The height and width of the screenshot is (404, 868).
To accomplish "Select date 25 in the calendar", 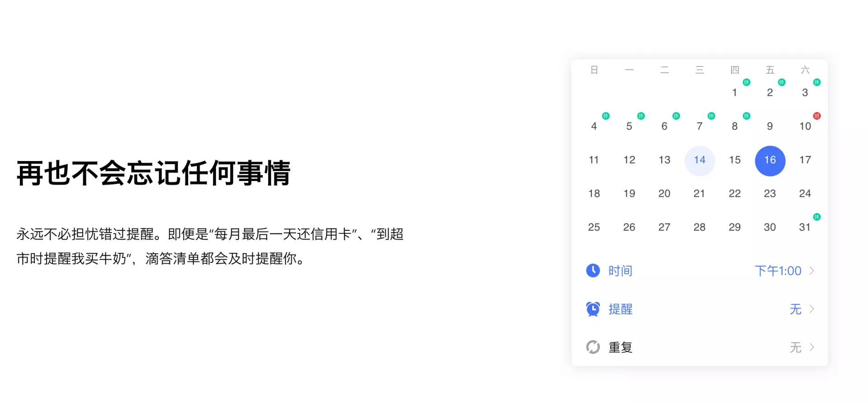I will [x=594, y=227].
